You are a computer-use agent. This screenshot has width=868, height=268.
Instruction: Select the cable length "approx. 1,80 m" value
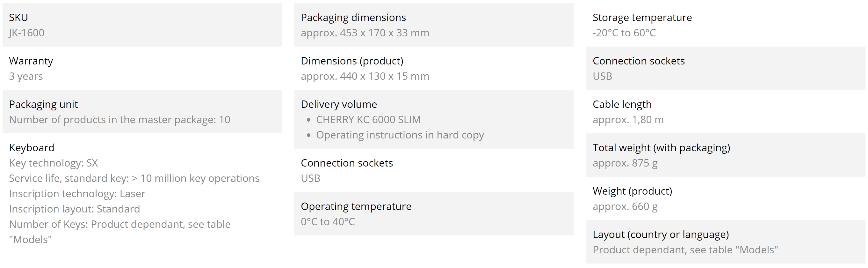pyautogui.click(x=628, y=120)
